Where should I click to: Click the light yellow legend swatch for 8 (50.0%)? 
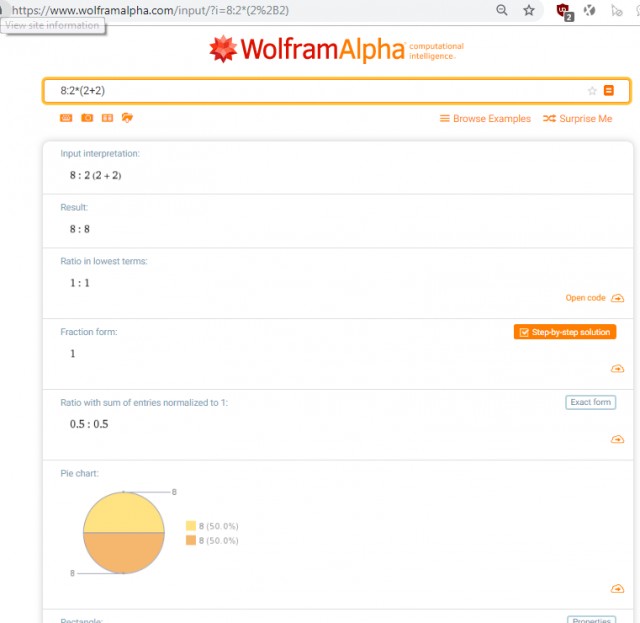(191, 525)
